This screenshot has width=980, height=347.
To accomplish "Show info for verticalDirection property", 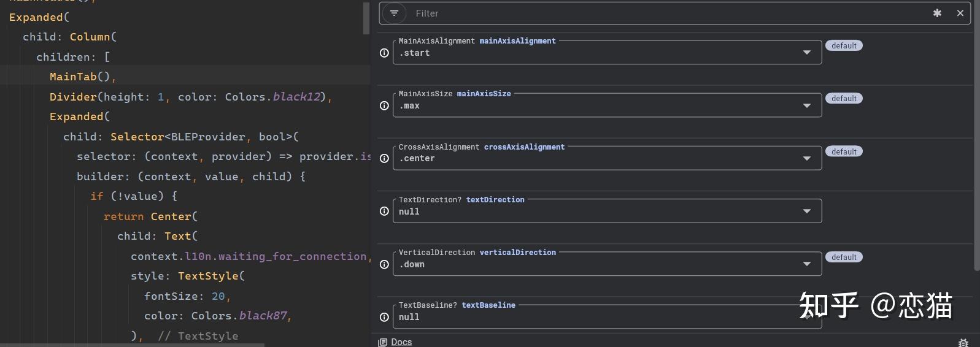I will (384, 264).
